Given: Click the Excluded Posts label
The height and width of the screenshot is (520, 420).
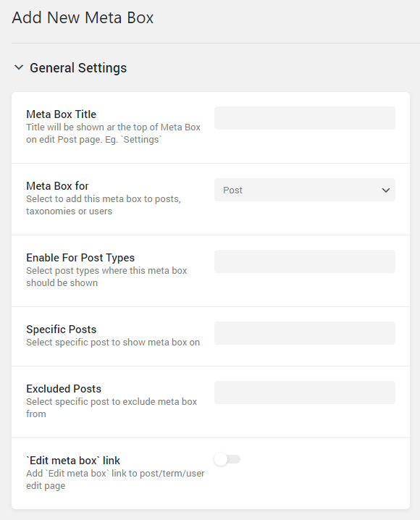Looking at the screenshot, I should (64, 389).
